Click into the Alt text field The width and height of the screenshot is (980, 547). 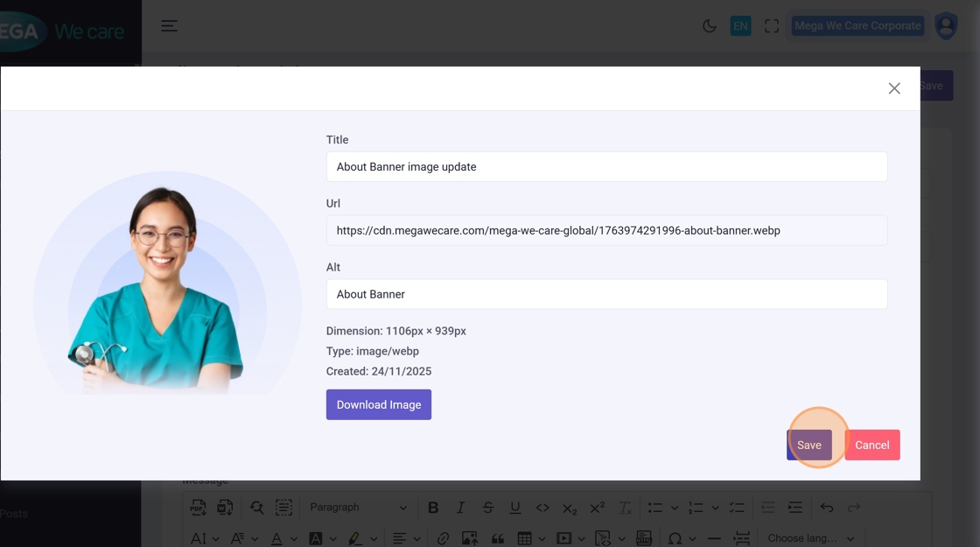click(606, 294)
